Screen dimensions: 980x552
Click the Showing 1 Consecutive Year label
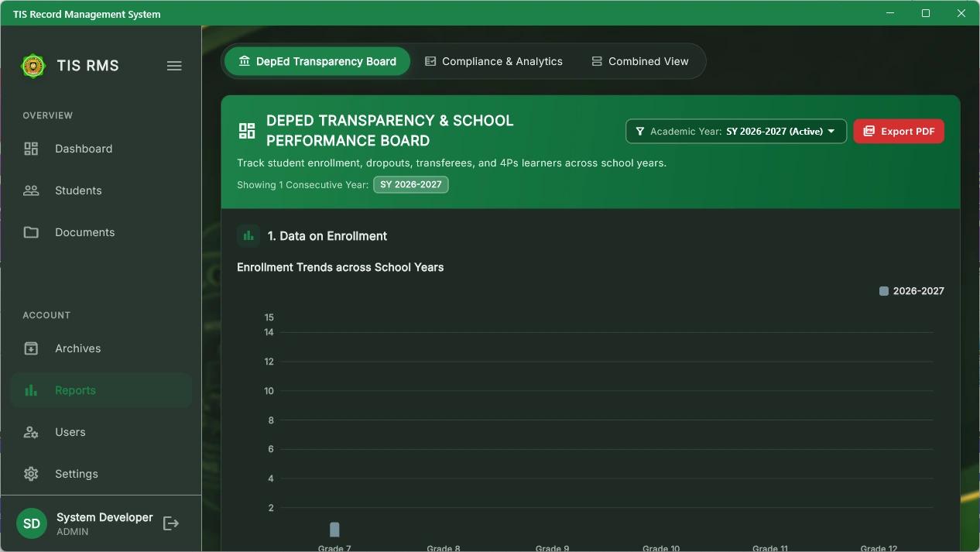click(303, 185)
